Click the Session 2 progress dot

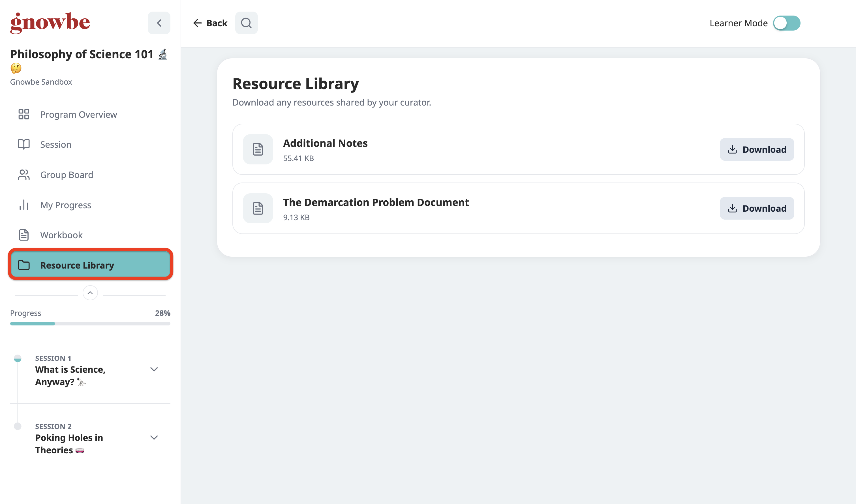pyautogui.click(x=18, y=426)
